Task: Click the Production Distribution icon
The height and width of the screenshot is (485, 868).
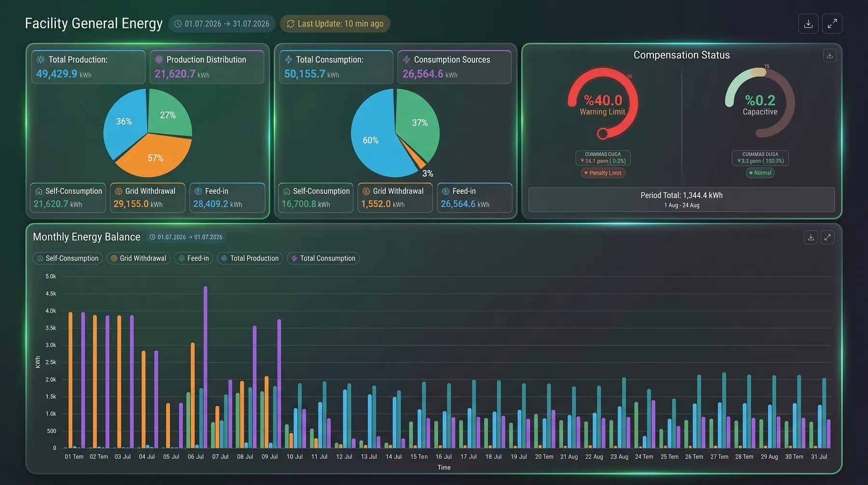Action: click(159, 59)
